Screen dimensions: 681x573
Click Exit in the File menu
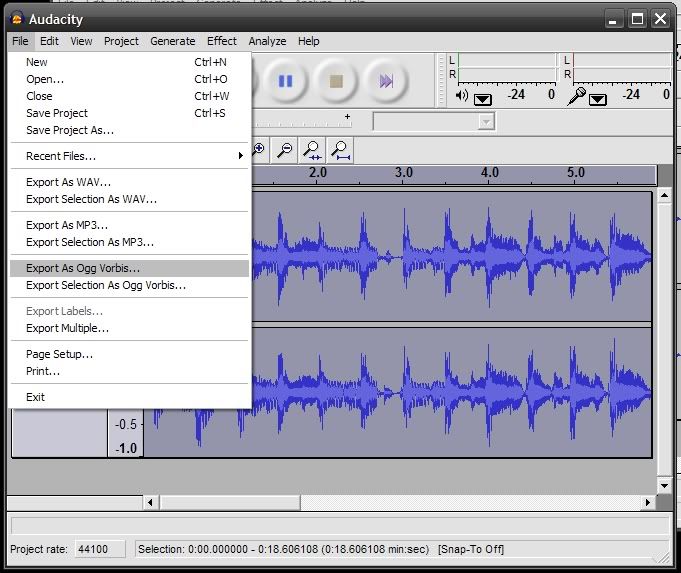(x=129, y=397)
